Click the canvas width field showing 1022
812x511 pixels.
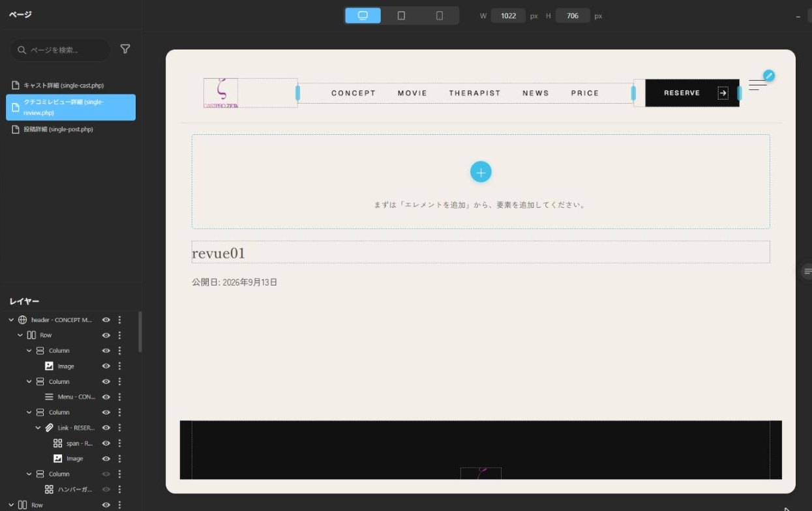(508, 16)
